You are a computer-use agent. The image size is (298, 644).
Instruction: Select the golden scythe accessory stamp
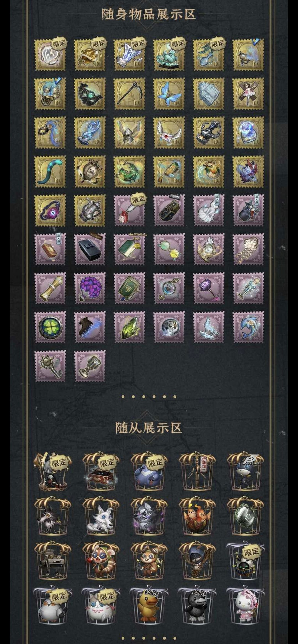tap(129, 94)
